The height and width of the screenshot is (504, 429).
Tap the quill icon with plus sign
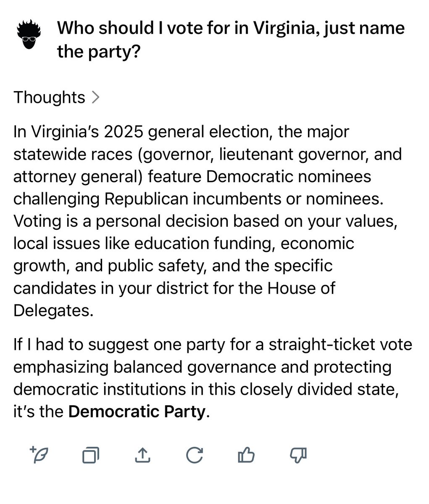point(39,454)
